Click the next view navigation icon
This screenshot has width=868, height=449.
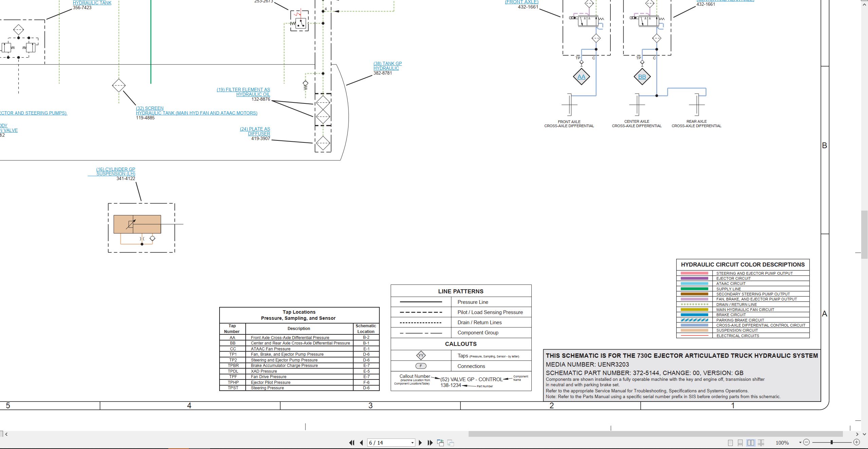coord(451,443)
